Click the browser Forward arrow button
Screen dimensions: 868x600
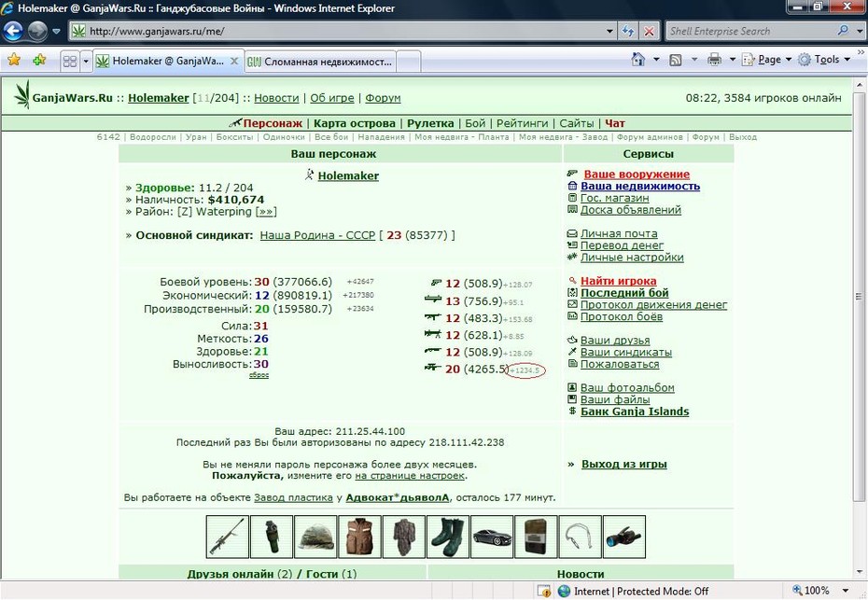point(37,31)
